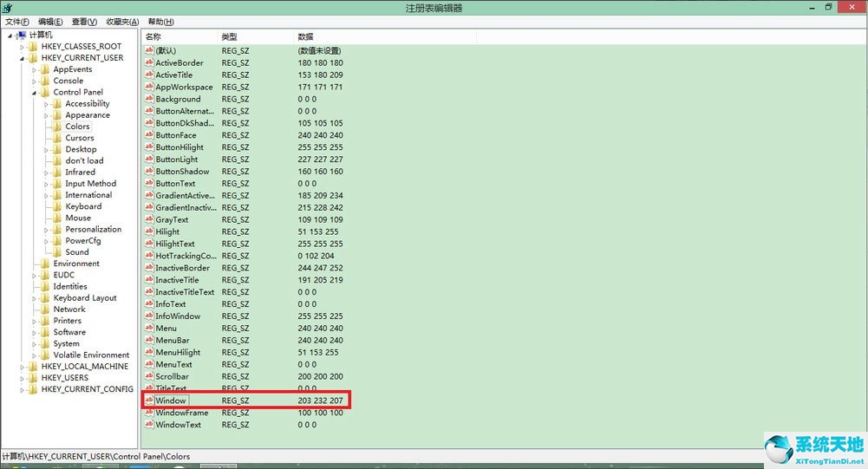This screenshot has height=469, width=868.
Task: Select the AppWorkspace value name
Action: [184, 87]
